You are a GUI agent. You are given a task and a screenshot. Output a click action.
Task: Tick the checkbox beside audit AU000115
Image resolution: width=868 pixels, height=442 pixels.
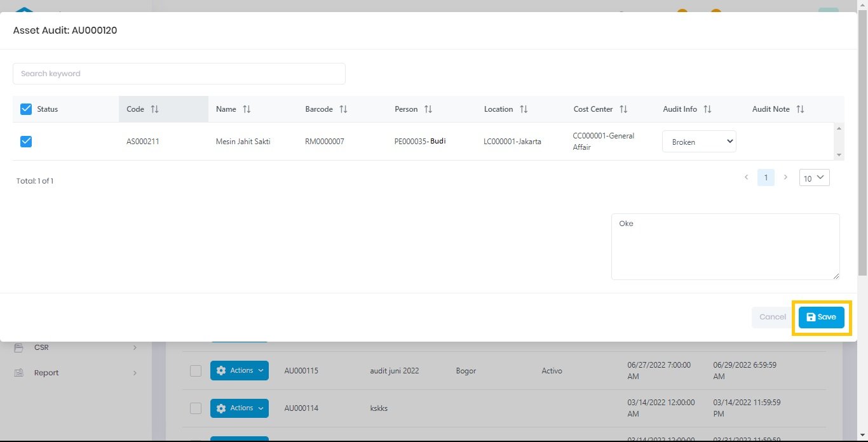tap(196, 371)
